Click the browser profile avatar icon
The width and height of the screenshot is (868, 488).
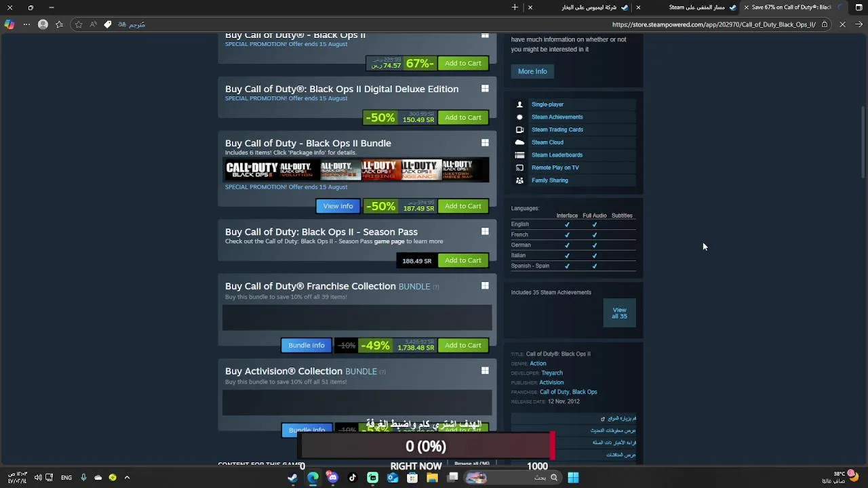(x=43, y=24)
